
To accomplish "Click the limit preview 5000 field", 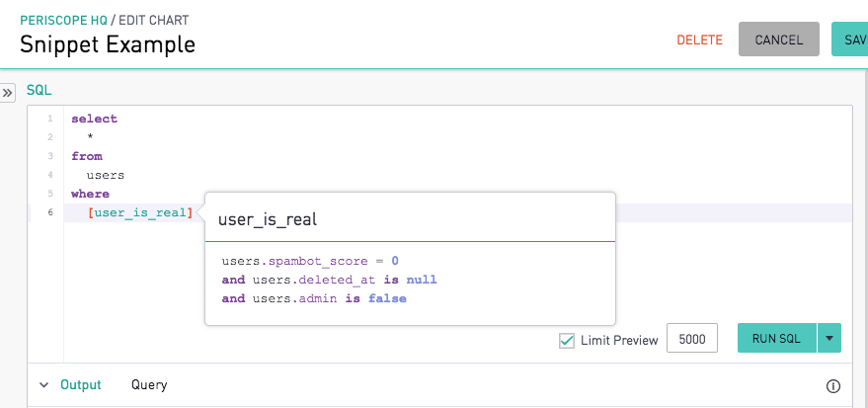I will (x=692, y=338).
